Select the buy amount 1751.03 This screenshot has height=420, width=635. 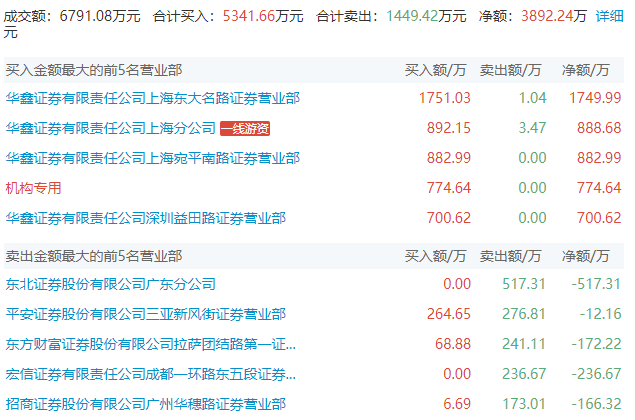coord(445,98)
